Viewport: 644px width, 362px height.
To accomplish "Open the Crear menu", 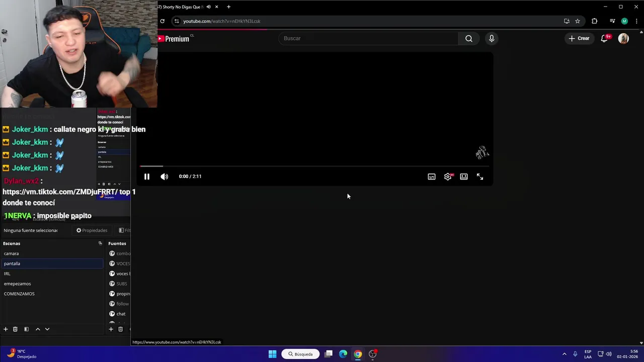I will (579, 38).
